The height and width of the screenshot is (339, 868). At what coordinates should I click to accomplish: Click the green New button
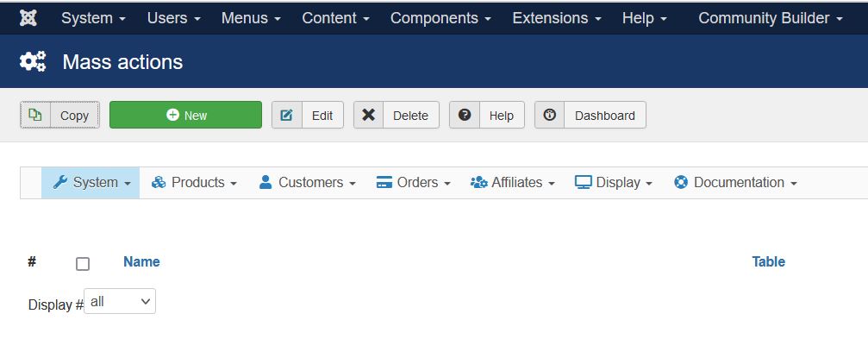pyautogui.click(x=185, y=115)
